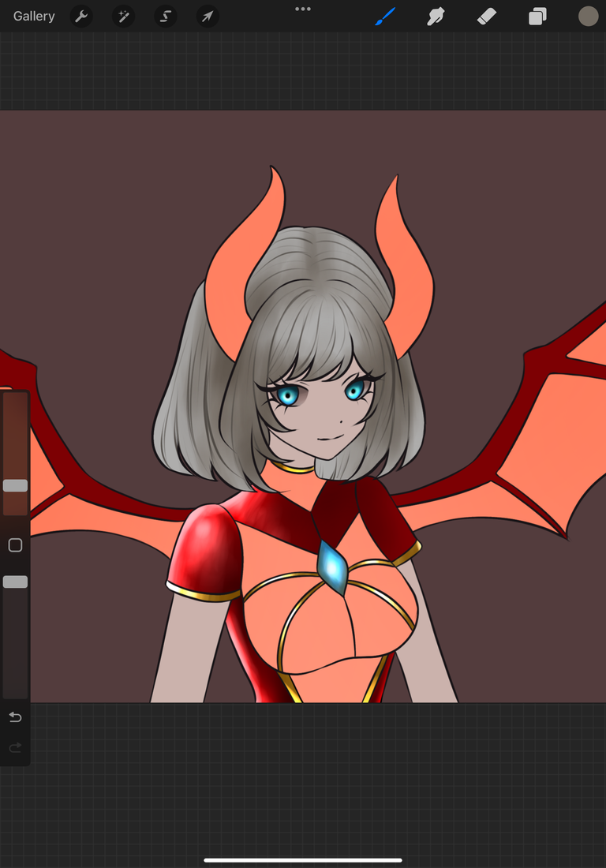Open the Adjustments magic wand menu
The image size is (606, 868).
[x=123, y=16]
